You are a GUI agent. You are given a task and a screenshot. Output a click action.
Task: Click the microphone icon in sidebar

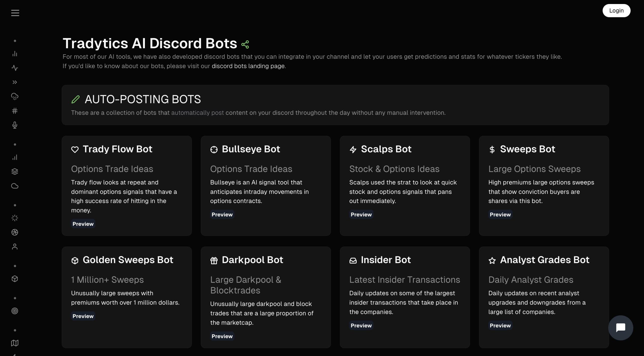(x=15, y=125)
